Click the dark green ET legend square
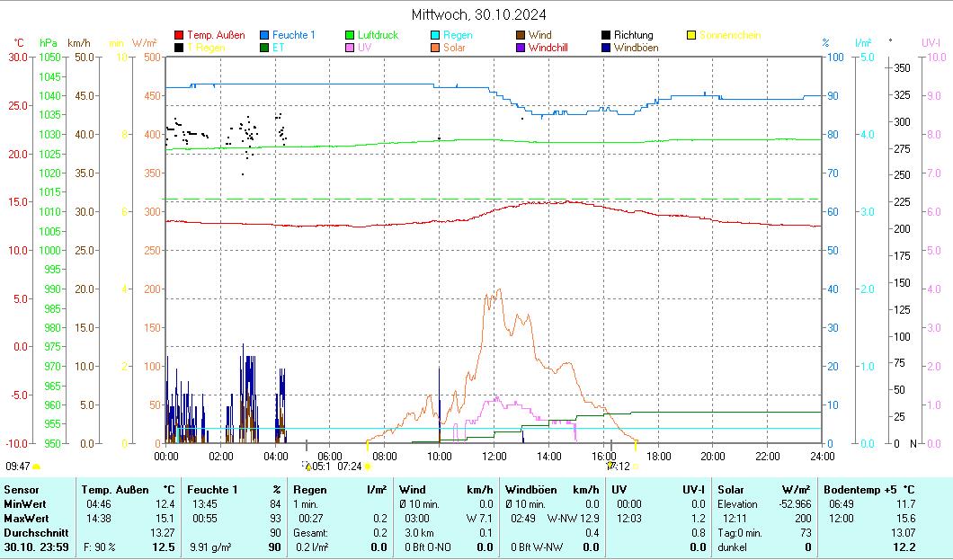The height and width of the screenshot is (560, 953). (x=265, y=48)
